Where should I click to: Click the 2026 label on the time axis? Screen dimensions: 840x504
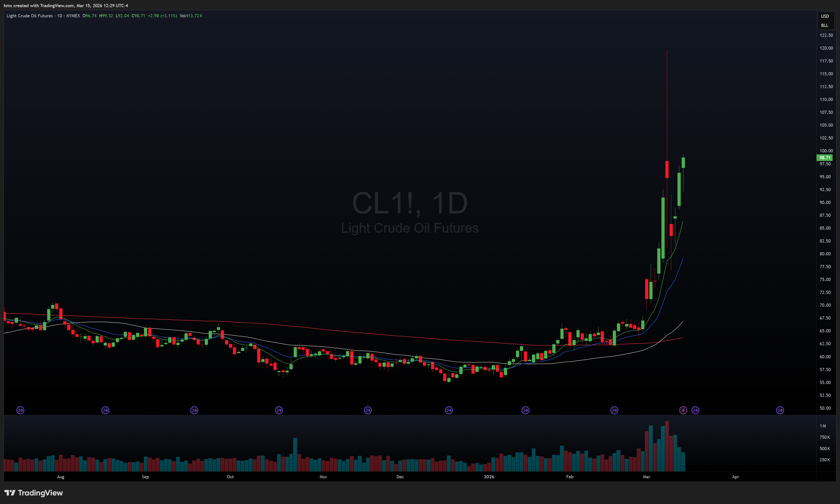coord(489,477)
